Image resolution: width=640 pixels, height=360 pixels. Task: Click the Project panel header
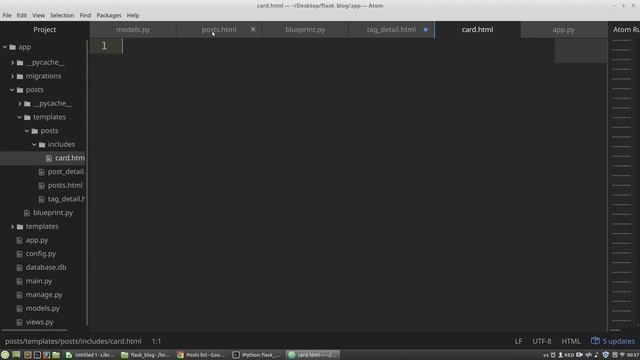point(44,29)
